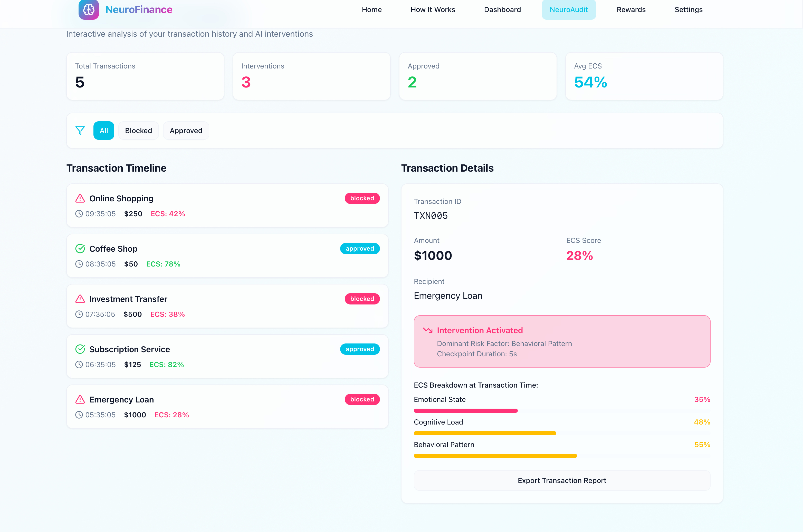Filter transactions by Blocked
The width and height of the screenshot is (803, 532).
point(139,131)
